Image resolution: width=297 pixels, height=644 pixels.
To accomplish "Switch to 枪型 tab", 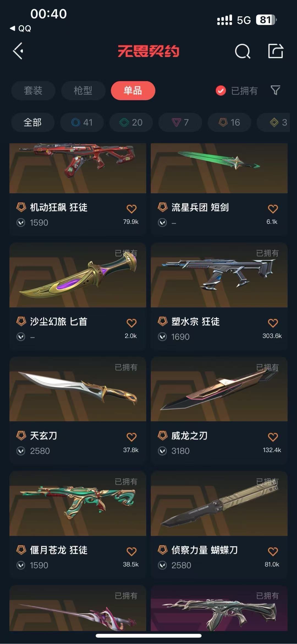I will point(83,91).
